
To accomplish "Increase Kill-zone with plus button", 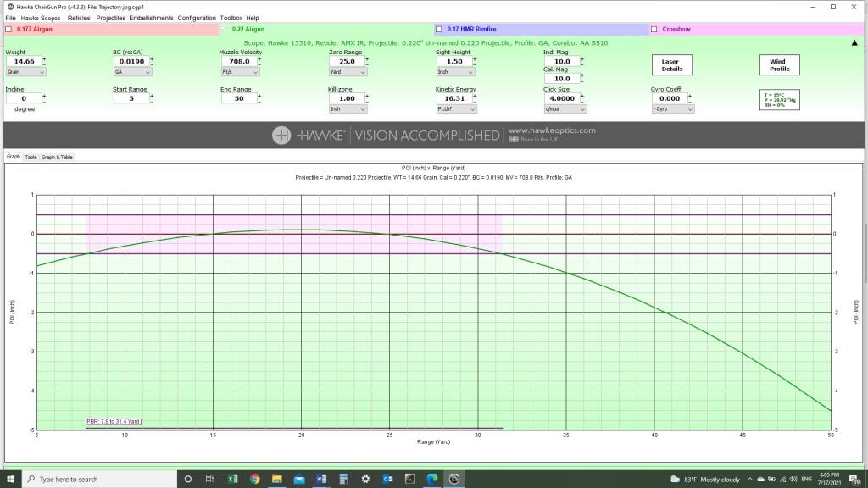I will [x=366, y=97].
